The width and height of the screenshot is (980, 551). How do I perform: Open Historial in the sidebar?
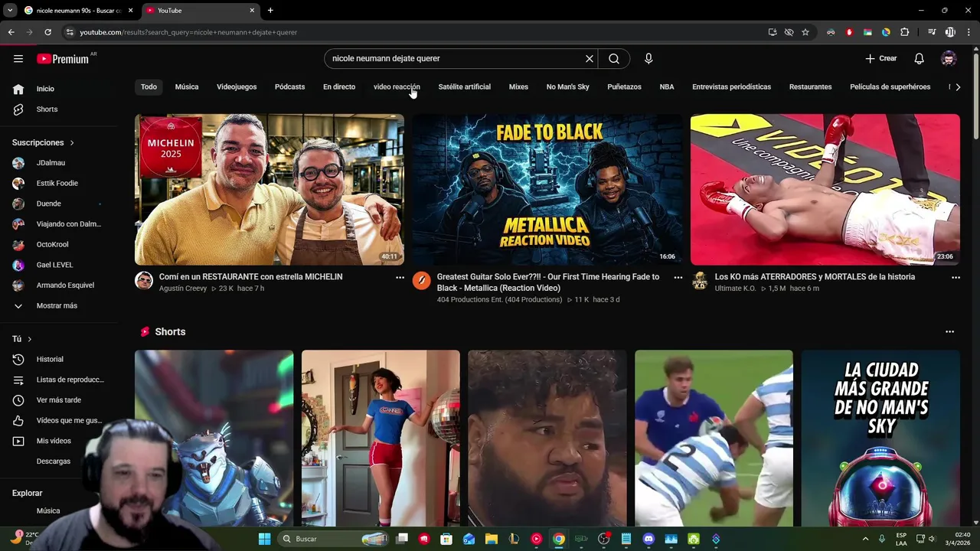(50, 360)
